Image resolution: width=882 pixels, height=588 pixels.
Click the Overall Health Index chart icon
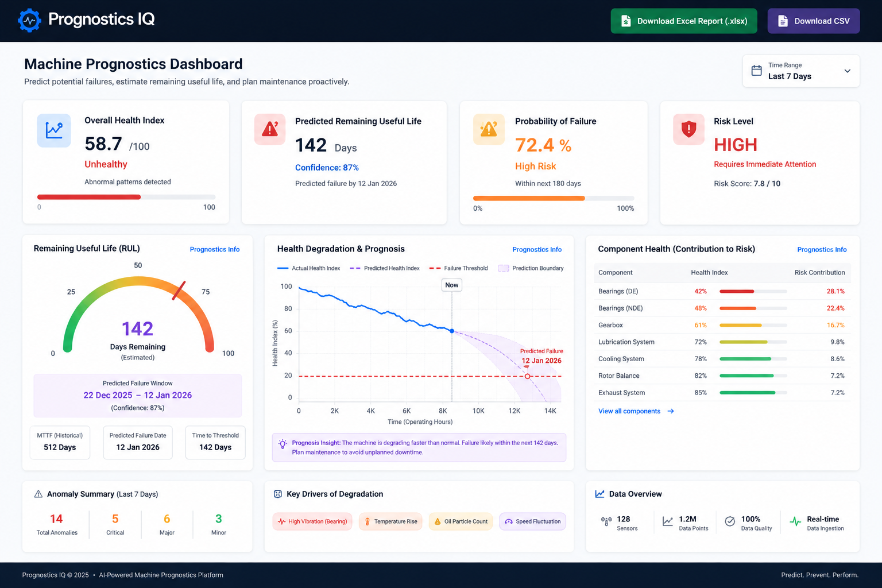54,130
